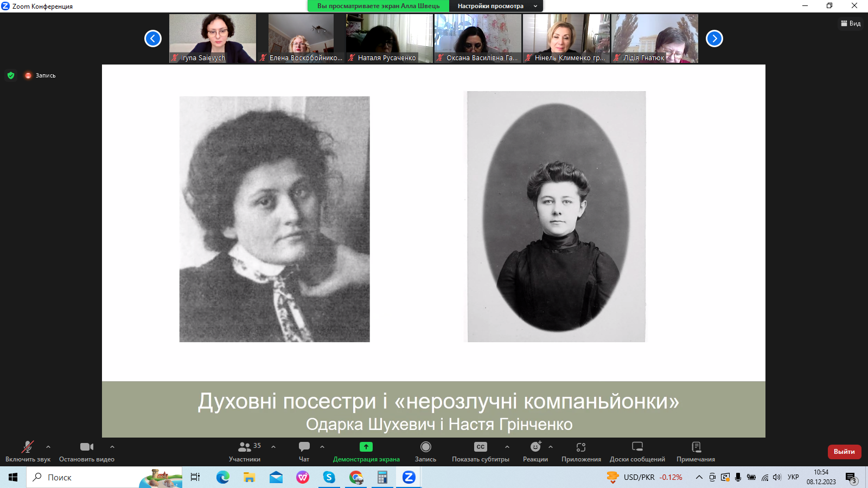Screen dimensions: 868x488
Task: Select Iryna Saievych video thumbnail
Action: (x=213, y=38)
